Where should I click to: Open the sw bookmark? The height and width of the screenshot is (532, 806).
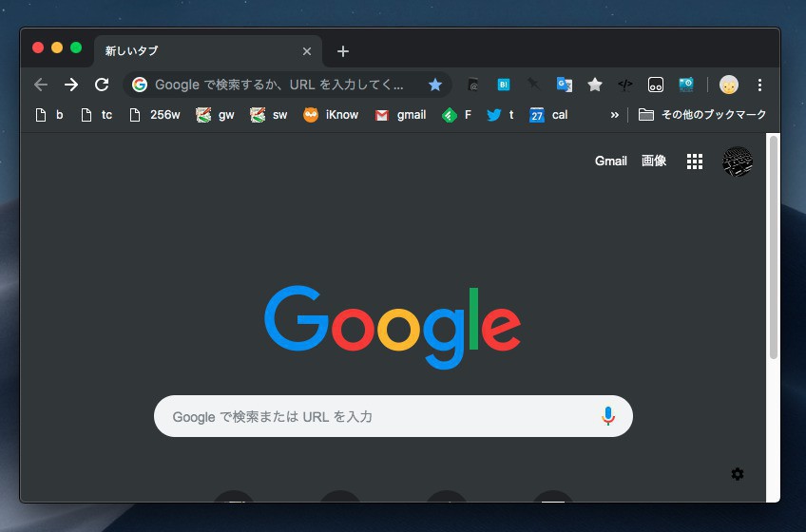(269, 115)
